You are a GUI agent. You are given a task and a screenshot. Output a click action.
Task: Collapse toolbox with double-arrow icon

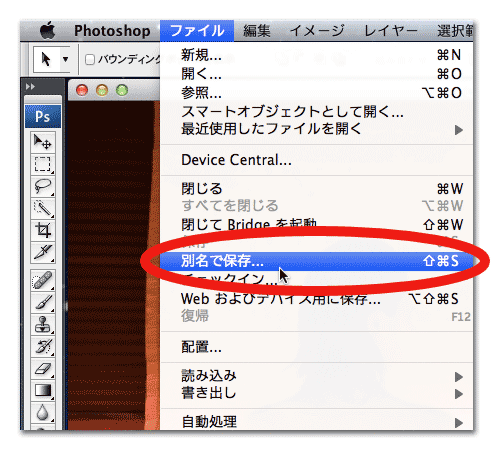click(x=30, y=87)
